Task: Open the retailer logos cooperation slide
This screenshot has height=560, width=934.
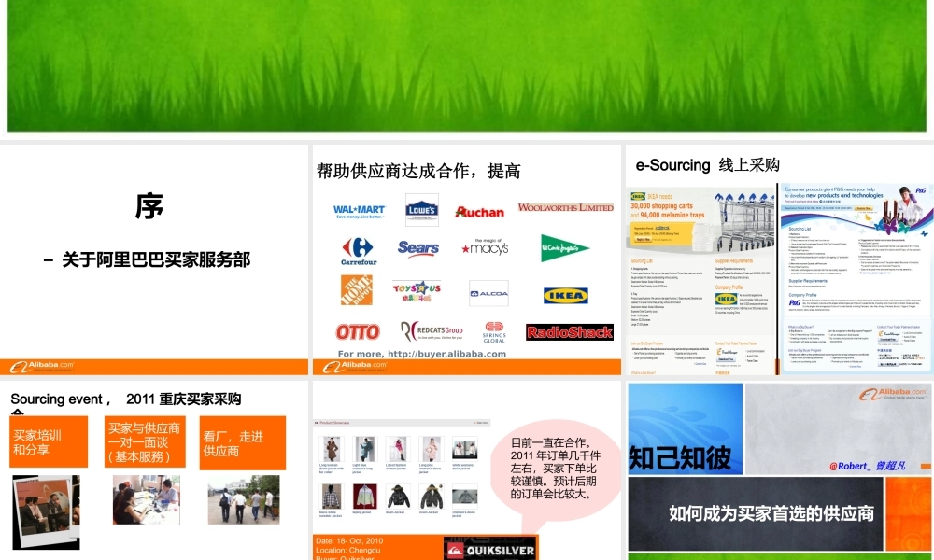Action: (467, 260)
